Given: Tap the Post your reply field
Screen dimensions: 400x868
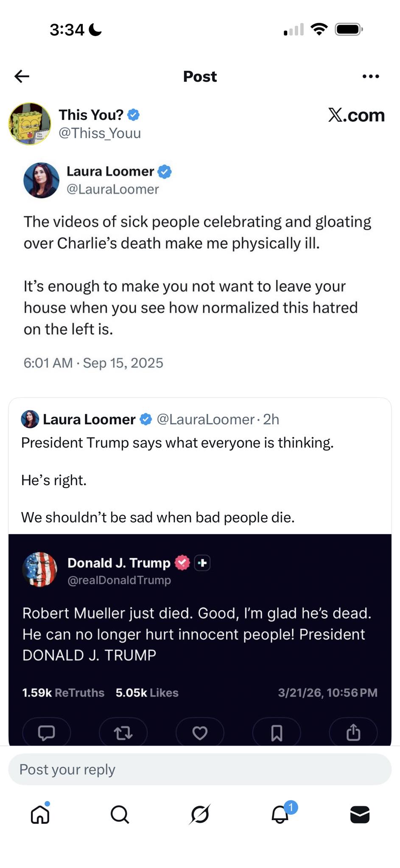Looking at the screenshot, I should 200,769.
